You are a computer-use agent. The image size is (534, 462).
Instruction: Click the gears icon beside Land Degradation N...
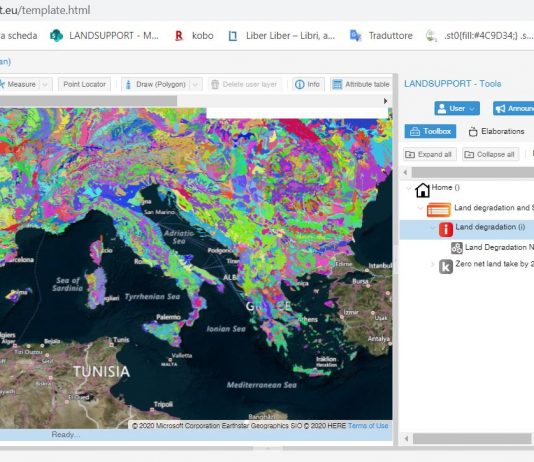click(x=457, y=248)
